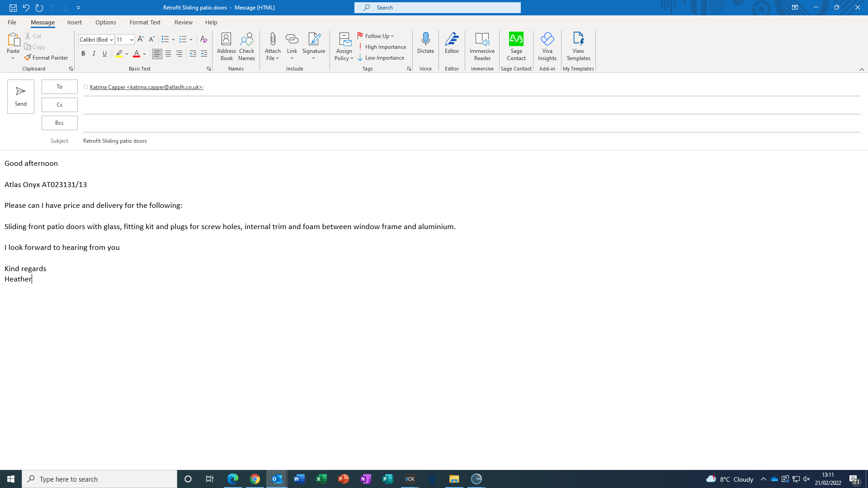
Task: Switch to the Insert tab
Action: click(x=75, y=22)
